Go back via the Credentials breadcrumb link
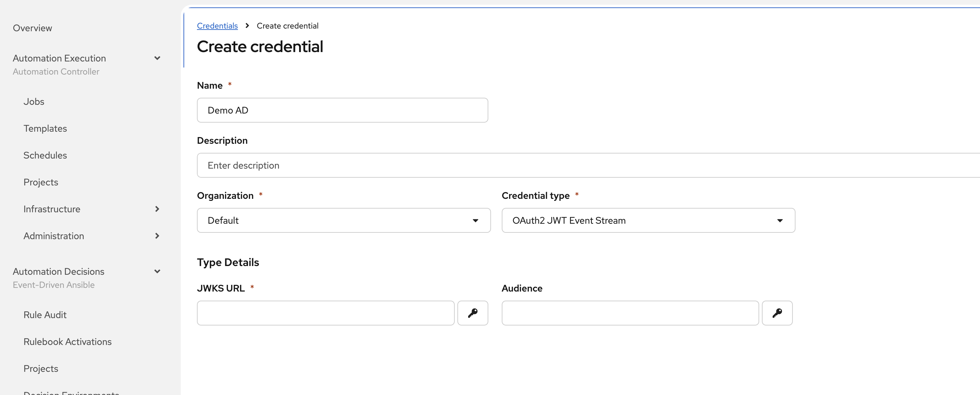The height and width of the screenshot is (395, 980). [x=217, y=26]
